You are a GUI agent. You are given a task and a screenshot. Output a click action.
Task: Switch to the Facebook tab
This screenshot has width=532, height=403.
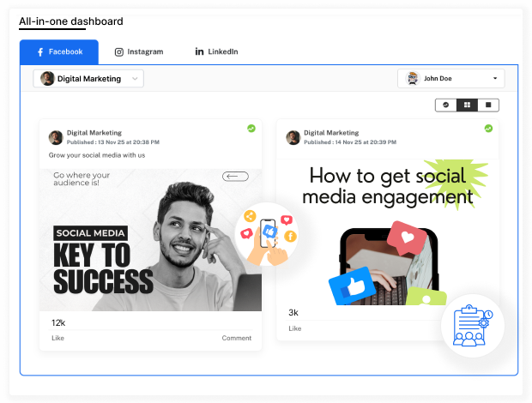(59, 51)
